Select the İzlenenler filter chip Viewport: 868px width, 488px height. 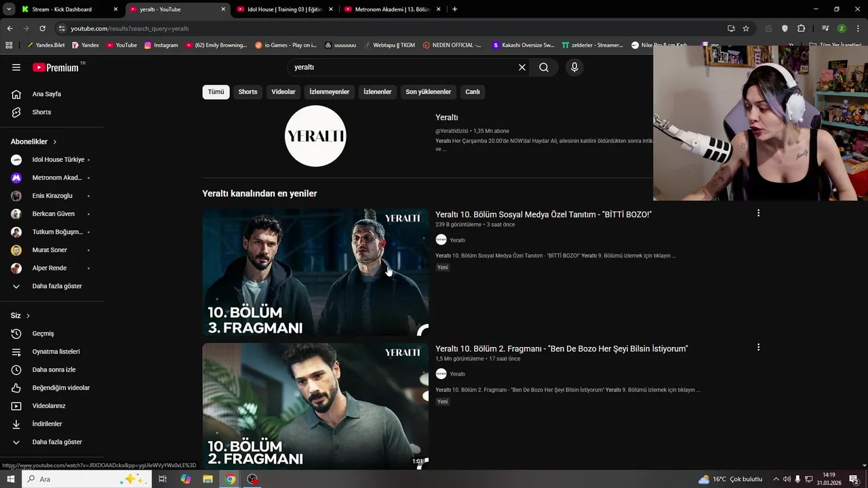377,92
